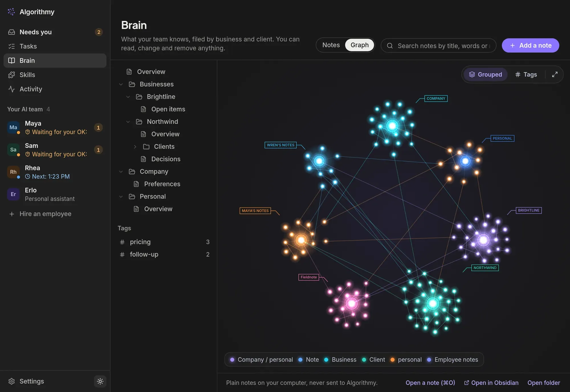Click Open folder link
Viewport: 570px width, 392px height.
(544, 383)
